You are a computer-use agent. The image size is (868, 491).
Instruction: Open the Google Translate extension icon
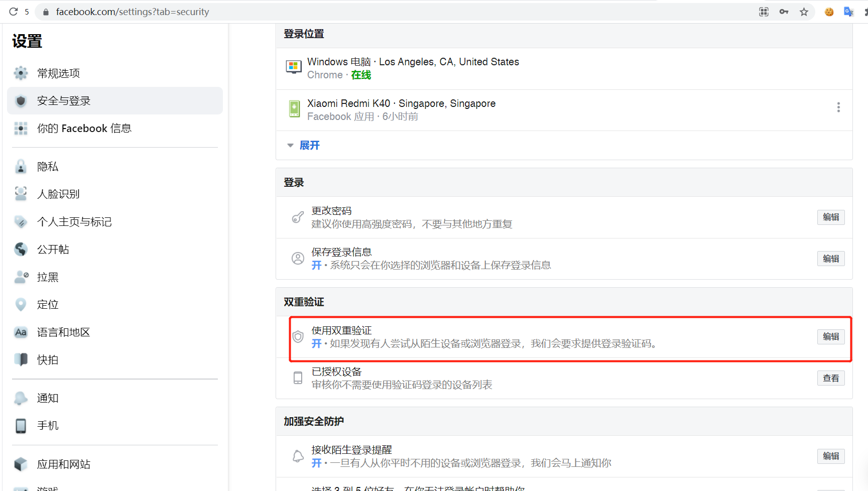click(x=848, y=12)
